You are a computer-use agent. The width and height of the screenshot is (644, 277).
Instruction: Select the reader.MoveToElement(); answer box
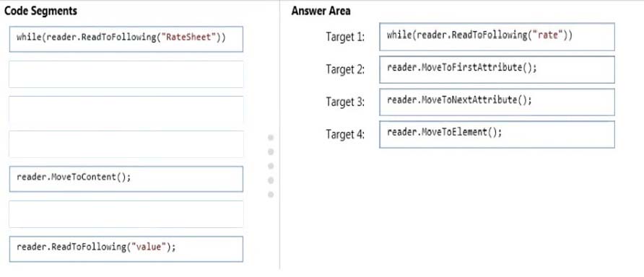(x=497, y=135)
